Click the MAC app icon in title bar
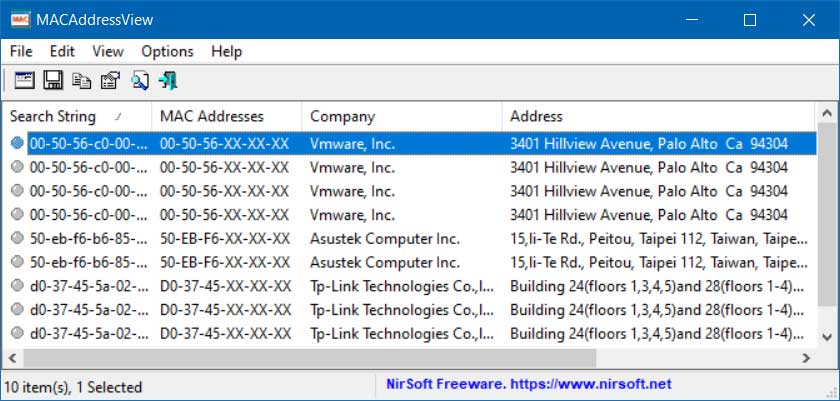This screenshot has height=401, width=840. tap(19, 20)
